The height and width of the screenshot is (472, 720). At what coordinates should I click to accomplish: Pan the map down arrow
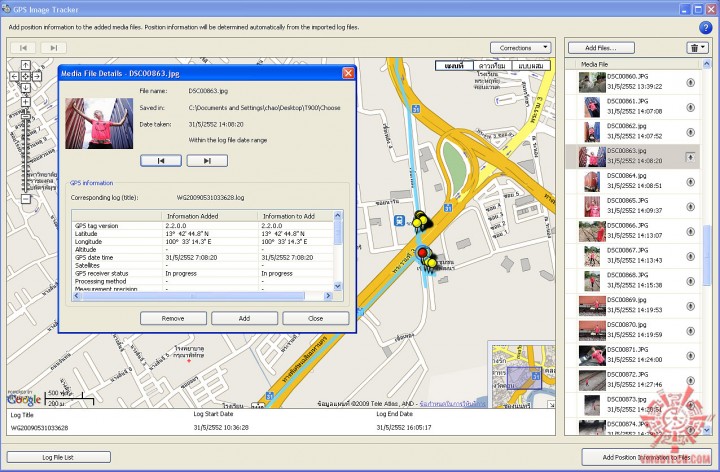(x=26, y=88)
